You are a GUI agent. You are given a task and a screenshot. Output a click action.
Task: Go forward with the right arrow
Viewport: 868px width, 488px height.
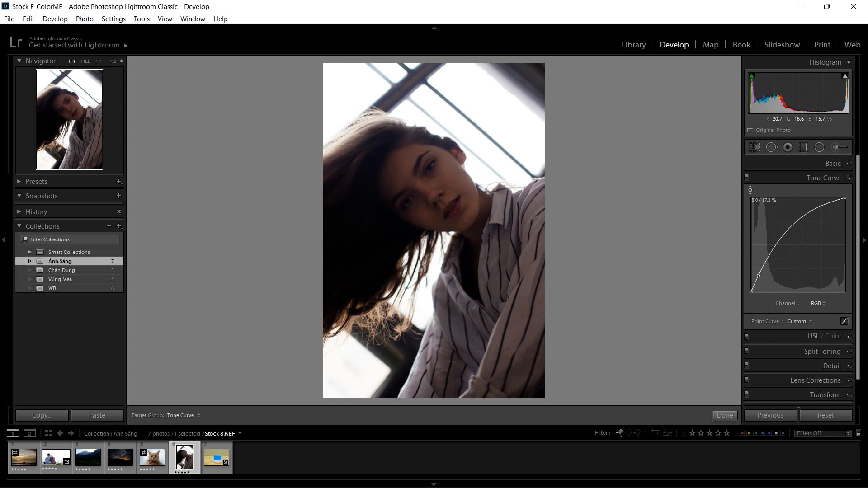71,433
